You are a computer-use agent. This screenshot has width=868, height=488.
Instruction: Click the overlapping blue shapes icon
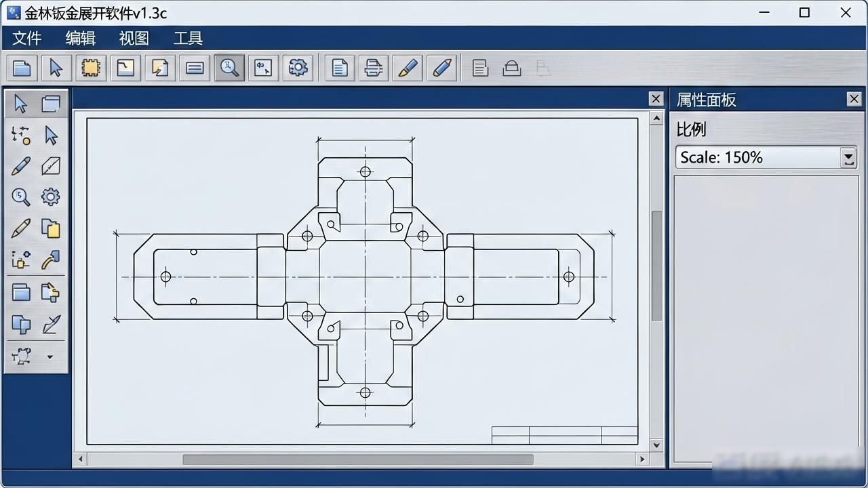point(21,325)
